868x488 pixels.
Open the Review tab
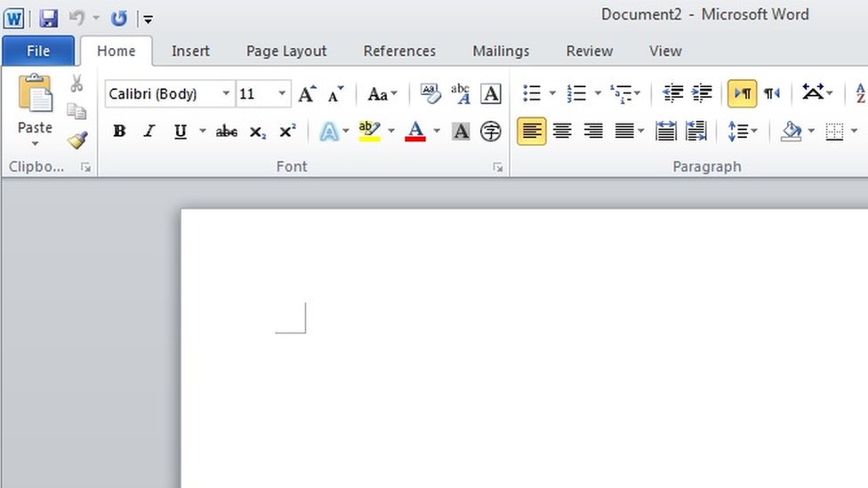(589, 51)
